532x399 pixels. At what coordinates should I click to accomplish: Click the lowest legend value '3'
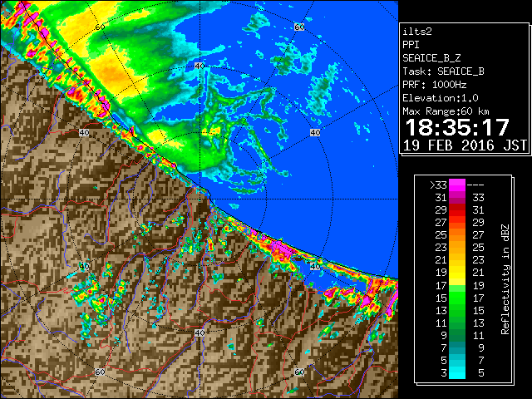(444, 373)
